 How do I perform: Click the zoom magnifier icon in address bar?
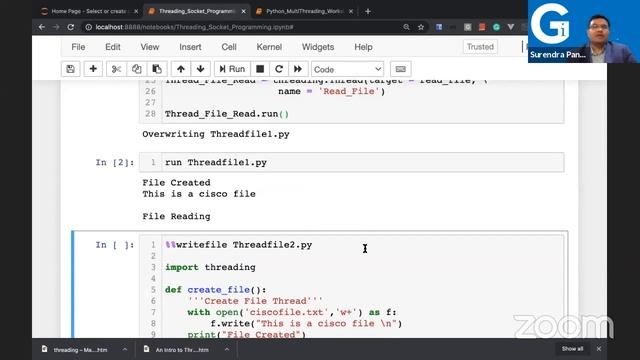pos(406,27)
